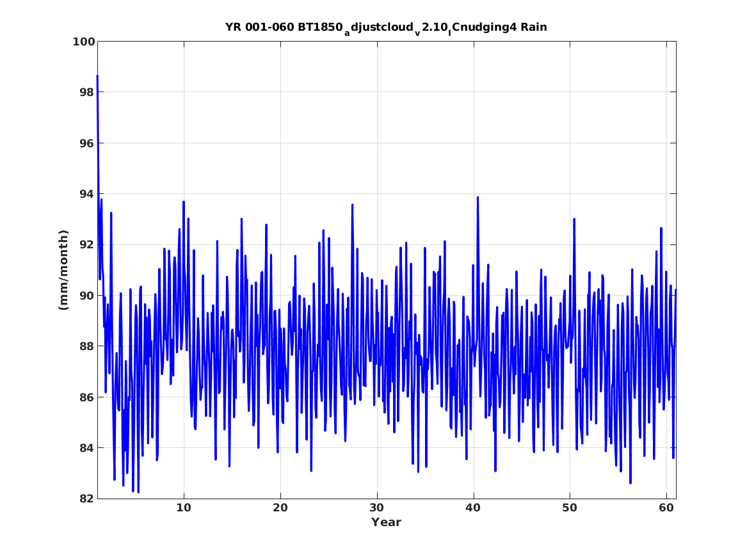
Task: Click x-axis tick label 10
Action: [184, 508]
